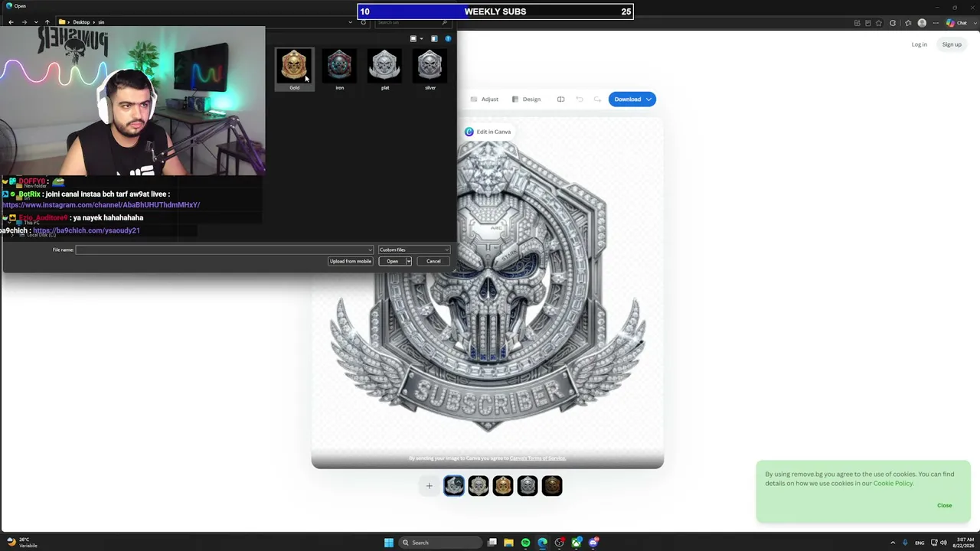Select the silver badge file

430,70
